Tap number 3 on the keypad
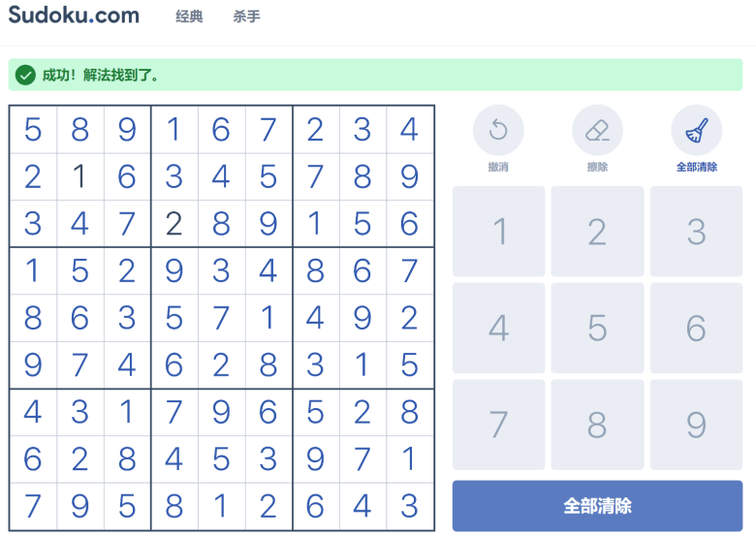Image resolution: width=756 pixels, height=536 pixels. (696, 232)
